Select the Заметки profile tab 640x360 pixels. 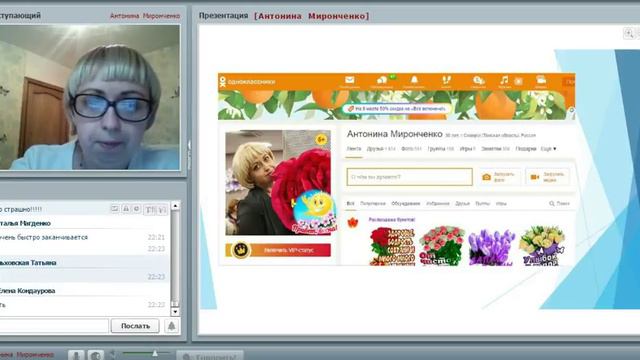coord(495,149)
